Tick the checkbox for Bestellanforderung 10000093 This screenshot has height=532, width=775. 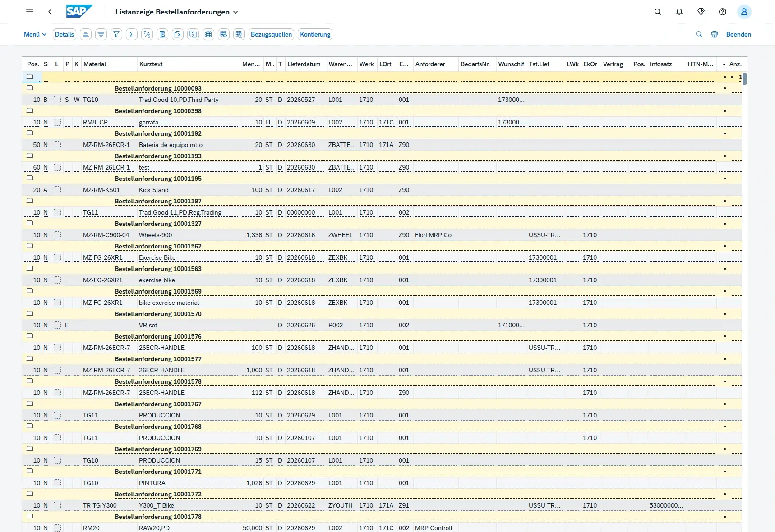click(30, 88)
